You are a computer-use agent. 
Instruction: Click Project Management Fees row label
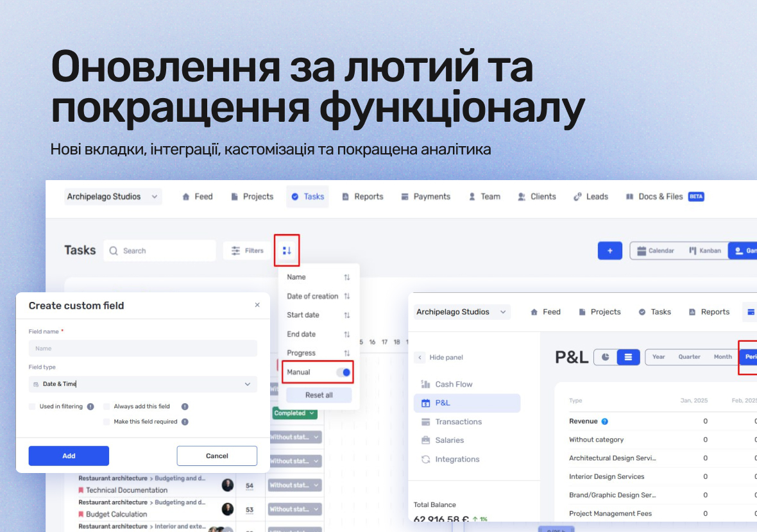click(x=610, y=513)
